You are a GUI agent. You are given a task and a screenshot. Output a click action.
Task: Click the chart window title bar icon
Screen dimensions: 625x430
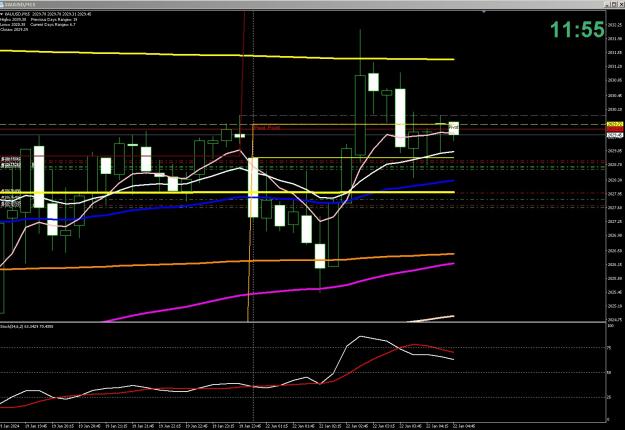pyautogui.click(x=2, y=4)
